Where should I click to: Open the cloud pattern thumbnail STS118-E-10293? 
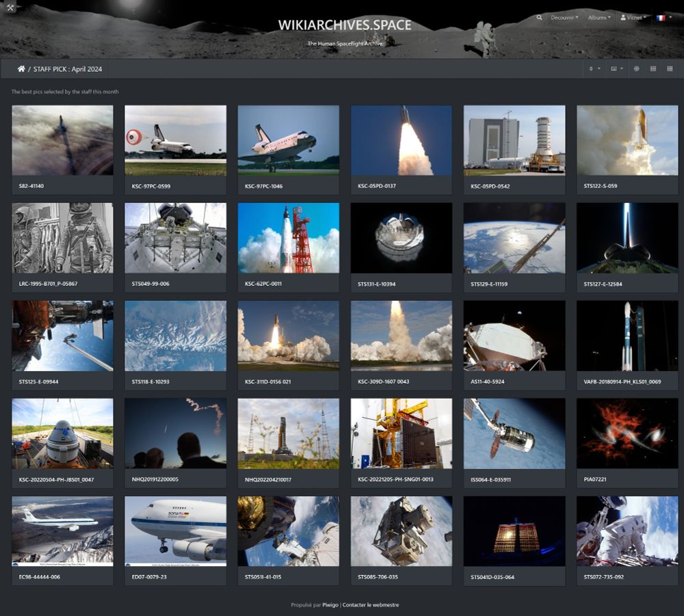(175, 336)
